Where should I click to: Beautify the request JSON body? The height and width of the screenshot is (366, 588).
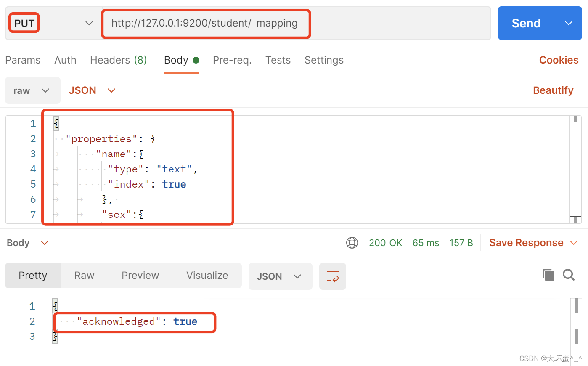553,90
